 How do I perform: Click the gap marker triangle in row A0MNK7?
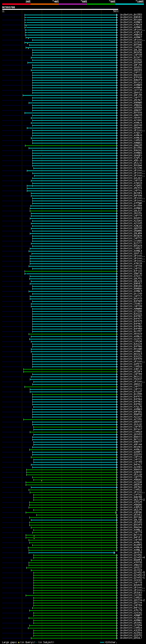click(29, 38)
